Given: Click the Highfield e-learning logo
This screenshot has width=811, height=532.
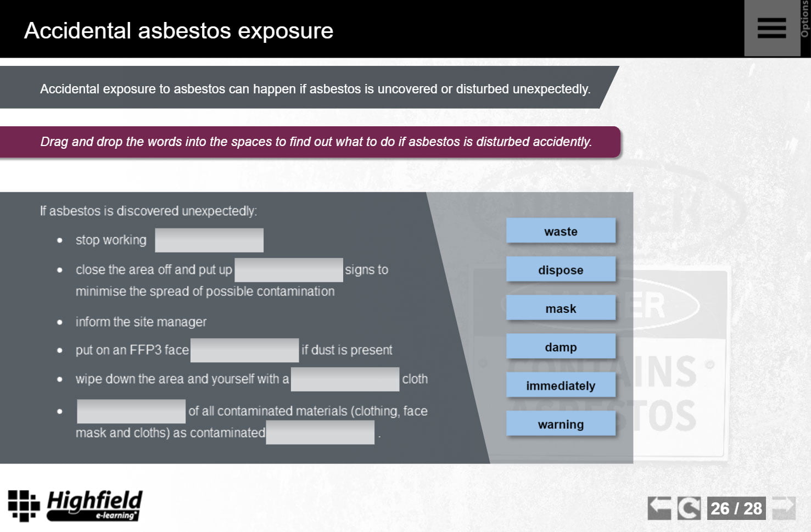Looking at the screenshot, I should click(75, 505).
